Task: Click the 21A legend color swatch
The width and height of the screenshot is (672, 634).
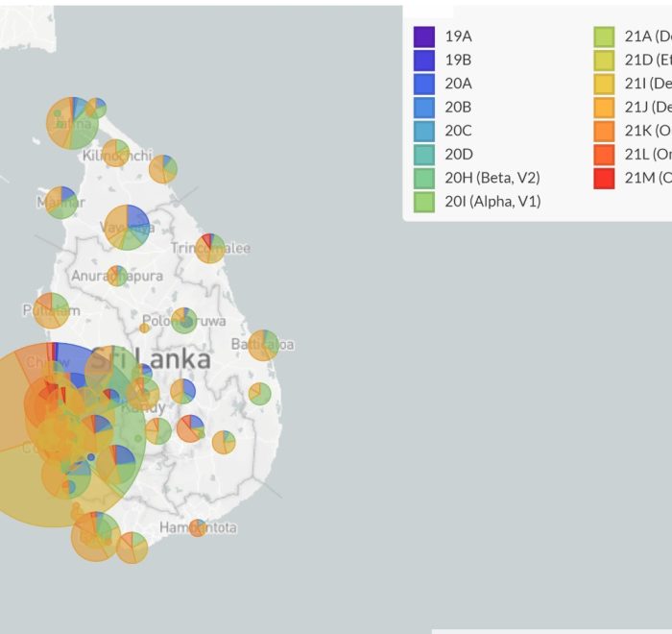Action: coord(604,37)
